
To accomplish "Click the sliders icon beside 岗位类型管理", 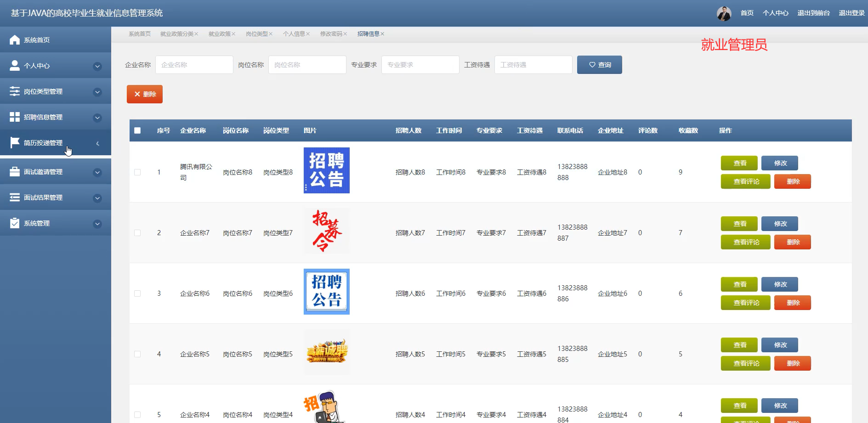I will coord(15,91).
